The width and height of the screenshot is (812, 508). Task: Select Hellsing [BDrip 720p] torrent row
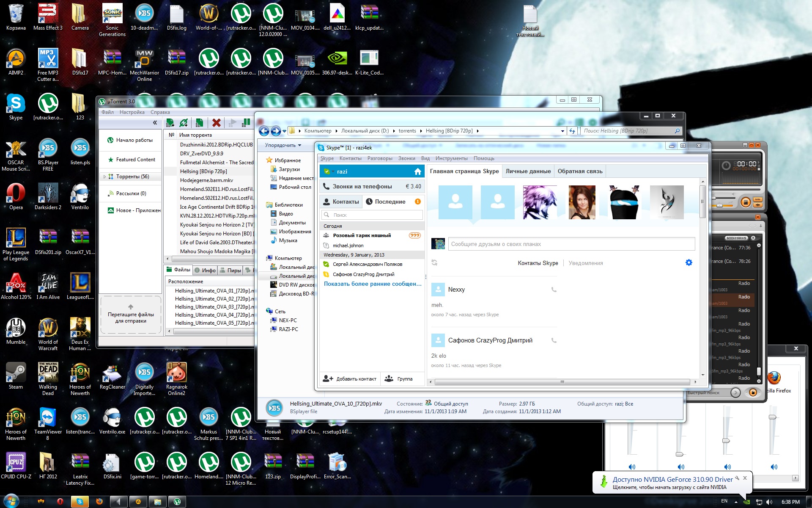210,171
